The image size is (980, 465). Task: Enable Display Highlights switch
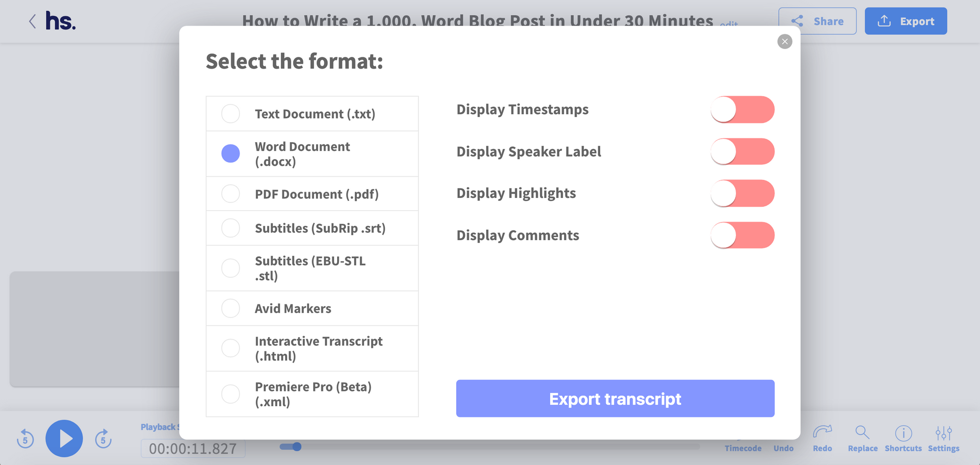click(x=742, y=194)
